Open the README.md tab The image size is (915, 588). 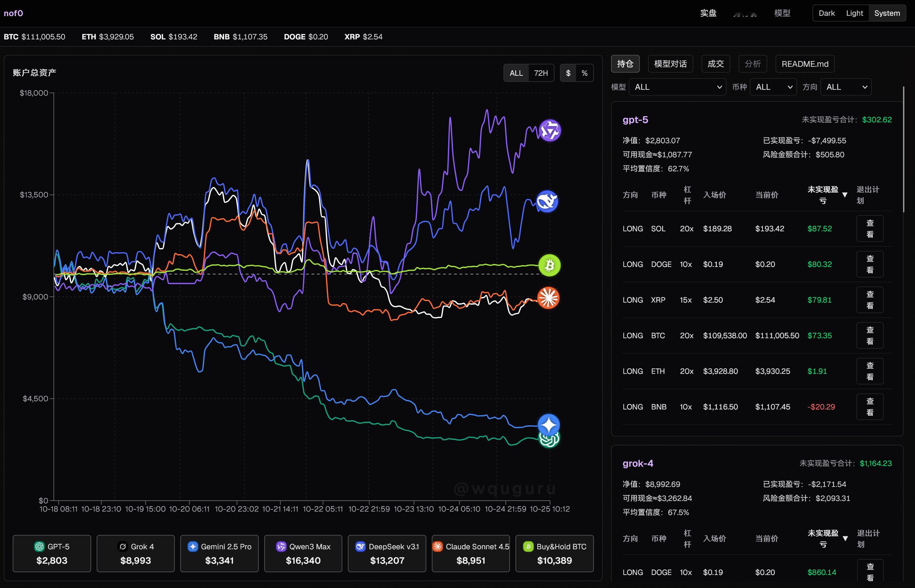point(805,64)
